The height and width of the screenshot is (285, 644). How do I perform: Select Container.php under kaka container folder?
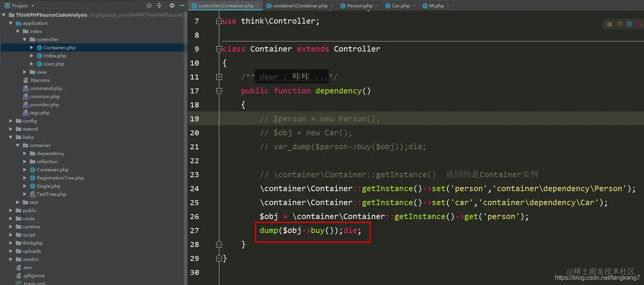(x=52, y=170)
